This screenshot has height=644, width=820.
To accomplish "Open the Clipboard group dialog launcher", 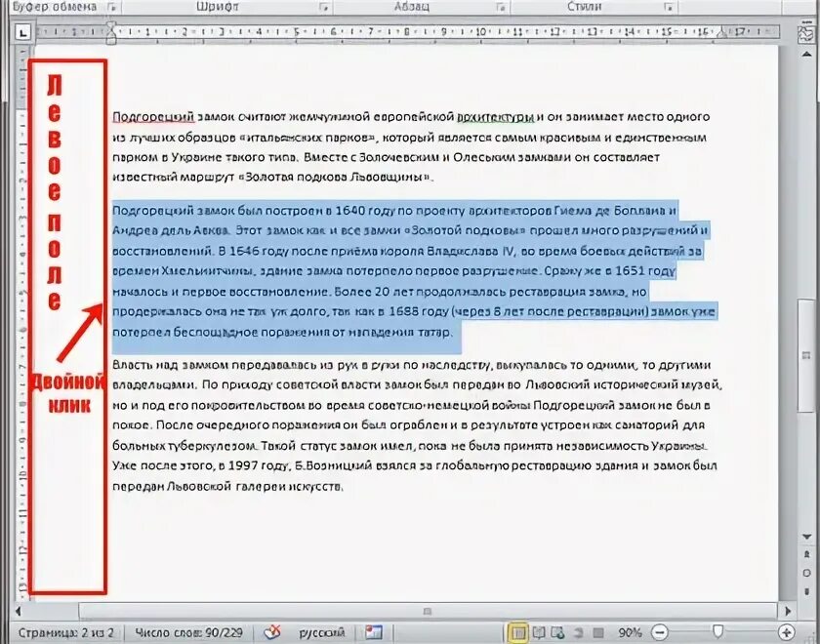I will point(111,8).
